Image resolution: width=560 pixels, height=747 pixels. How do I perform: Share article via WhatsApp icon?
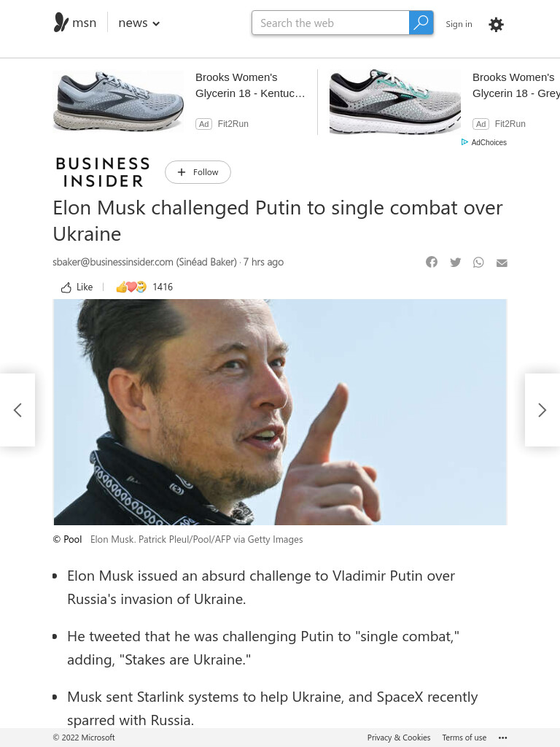coord(478,263)
